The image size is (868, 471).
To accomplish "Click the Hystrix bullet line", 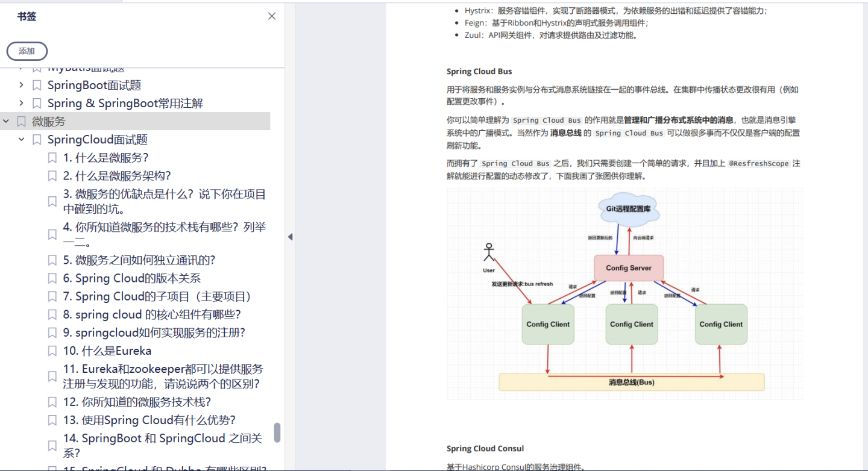I will pyautogui.click(x=616, y=11).
